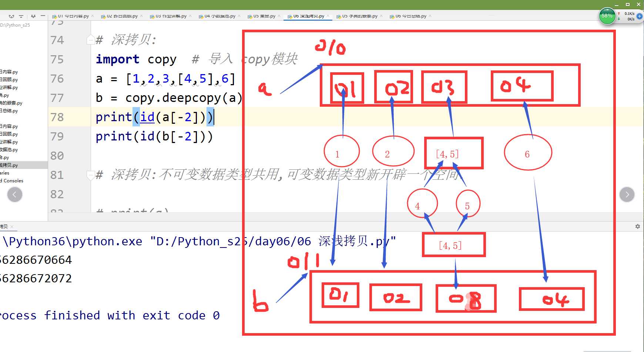Screen dimensions: 644x352
Task: Close the 04 小数据池.py editor tab
Action: coord(239,16)
